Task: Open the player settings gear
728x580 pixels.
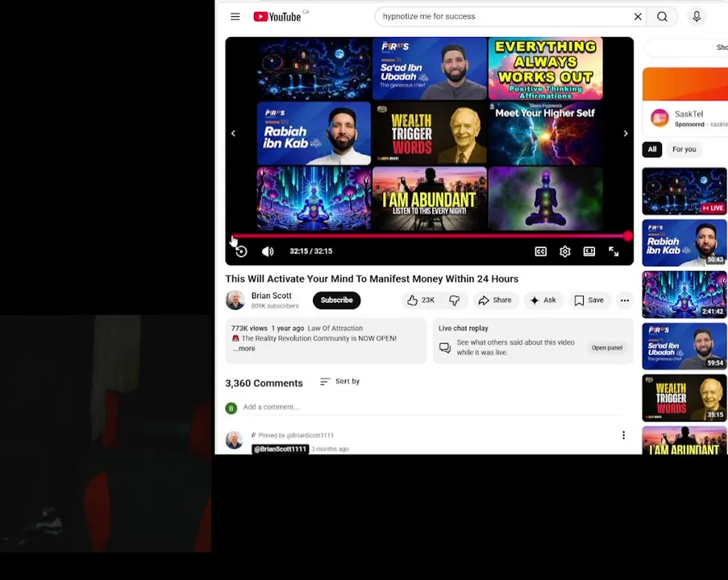Action: (564, 251)
